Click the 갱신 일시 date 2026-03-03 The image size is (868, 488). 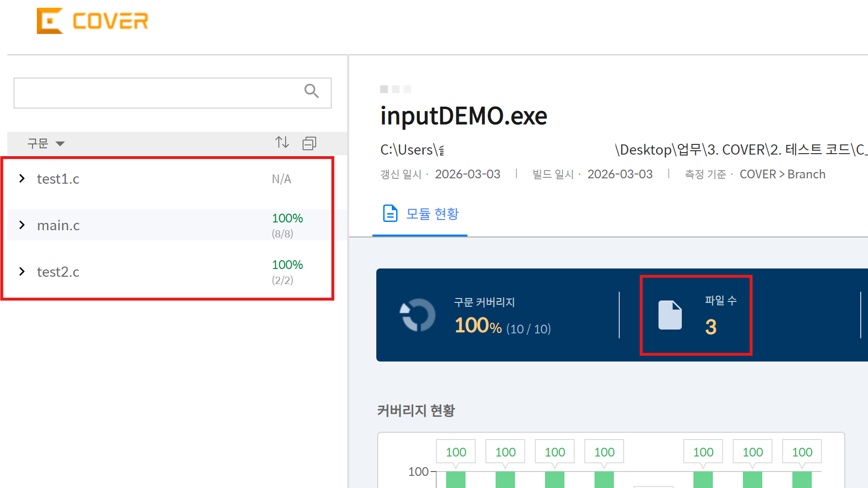coord(467,174)
